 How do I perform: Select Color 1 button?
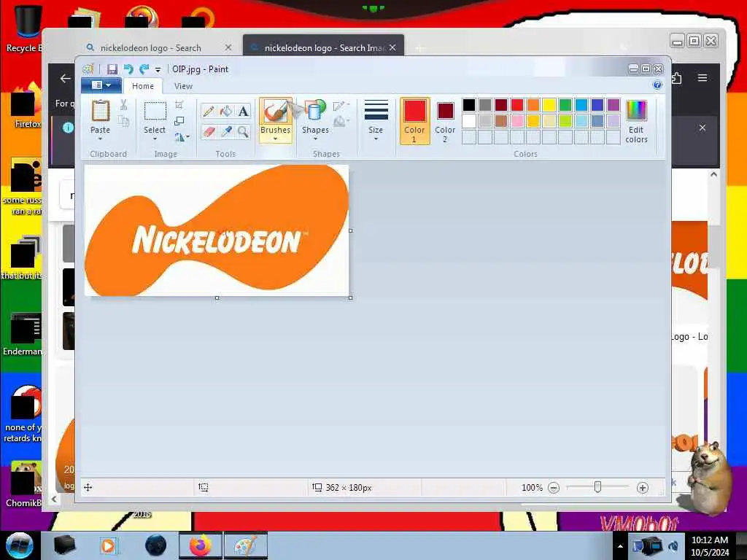coord(414,121)
